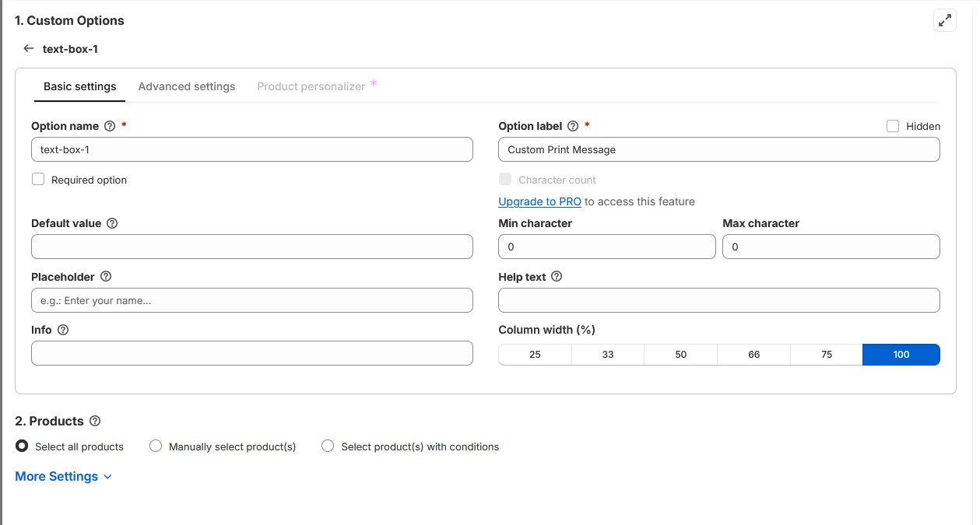This screenshot has height=525, width=980.
Task: Switch to the Advanced settings tab
Action: click(x=186, y=86)
